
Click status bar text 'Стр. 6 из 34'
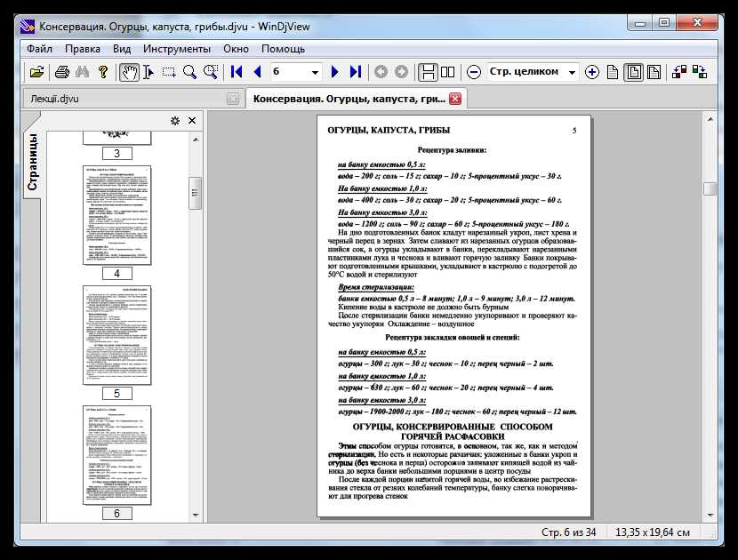point(568,532)
